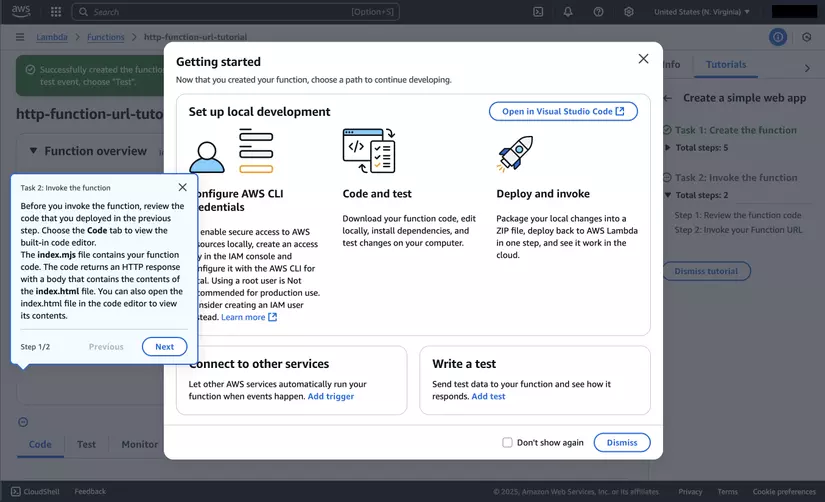Image resolution: width=825 pixels, height=502 pixels.
Task: Click the right chevron beside Tutorials tab
Action: [x=807, y=68]
